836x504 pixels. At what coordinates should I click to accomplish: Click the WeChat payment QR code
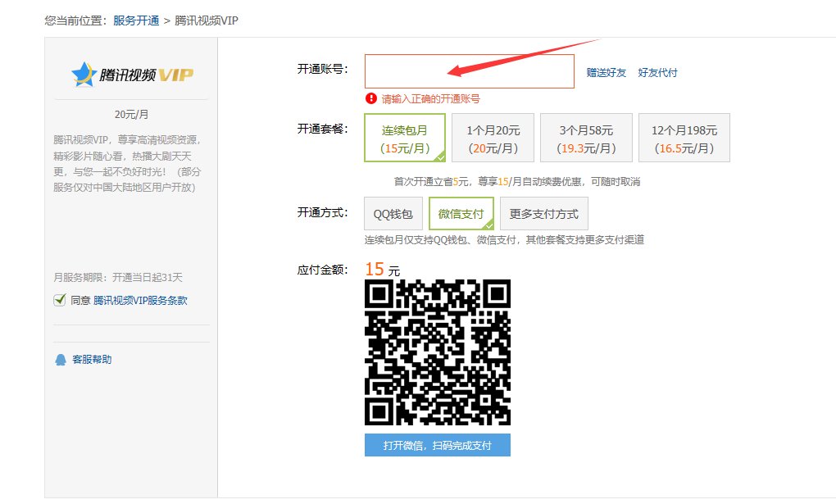[x=437, y=353]
